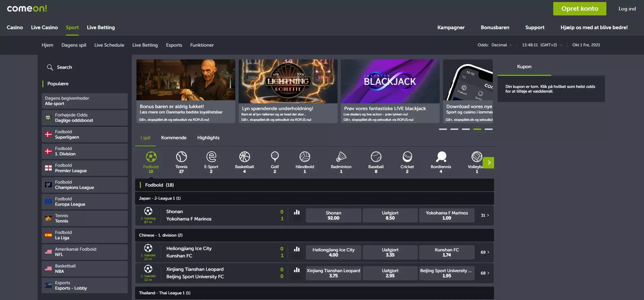Select the Badminton sport icon
Image resolution: width=644 pixels, height=300 pixels.
click(341, 157)
